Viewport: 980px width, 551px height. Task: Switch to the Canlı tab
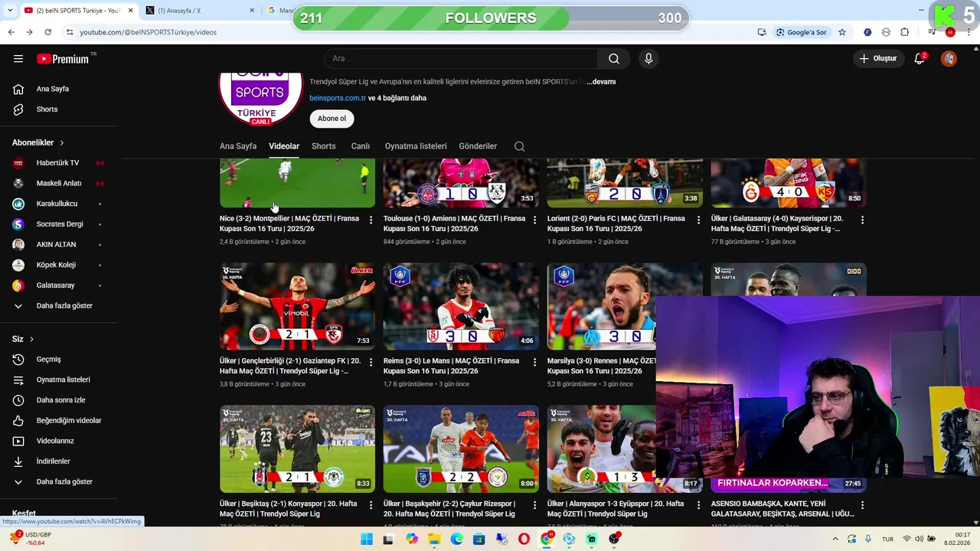360,146
